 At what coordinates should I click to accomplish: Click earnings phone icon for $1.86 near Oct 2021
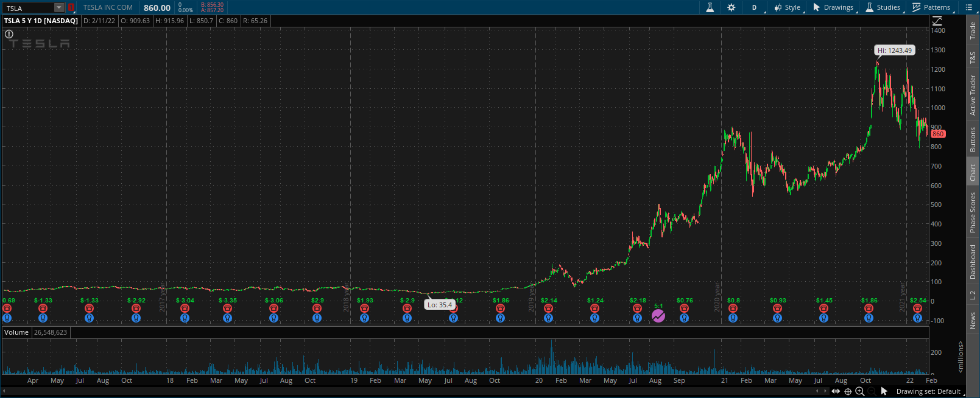pyautogui.click(x=869, y=309)
